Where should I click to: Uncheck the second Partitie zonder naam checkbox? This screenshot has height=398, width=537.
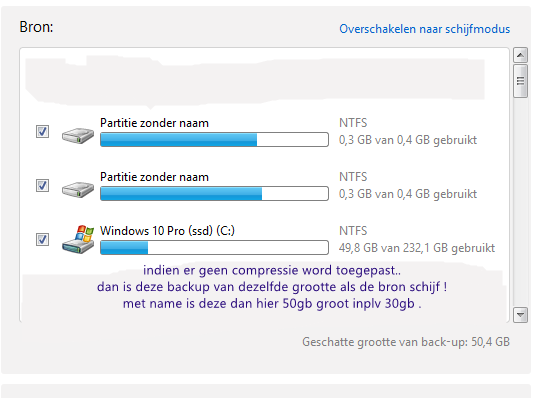(42, 186)
